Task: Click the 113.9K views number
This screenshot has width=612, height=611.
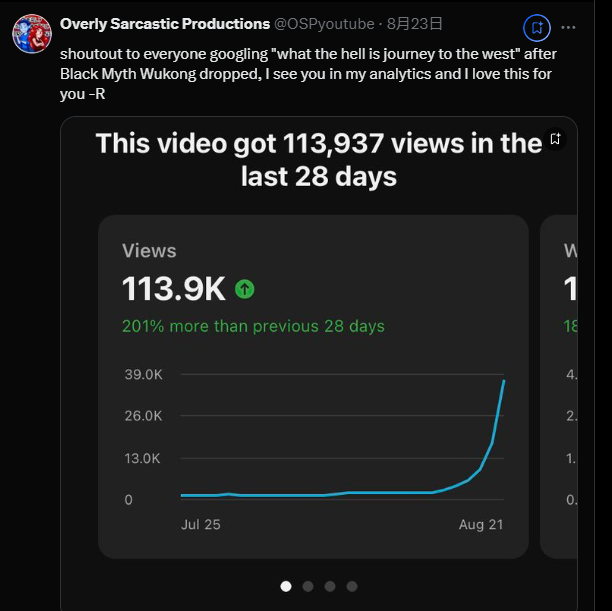Action: (174, 289)
